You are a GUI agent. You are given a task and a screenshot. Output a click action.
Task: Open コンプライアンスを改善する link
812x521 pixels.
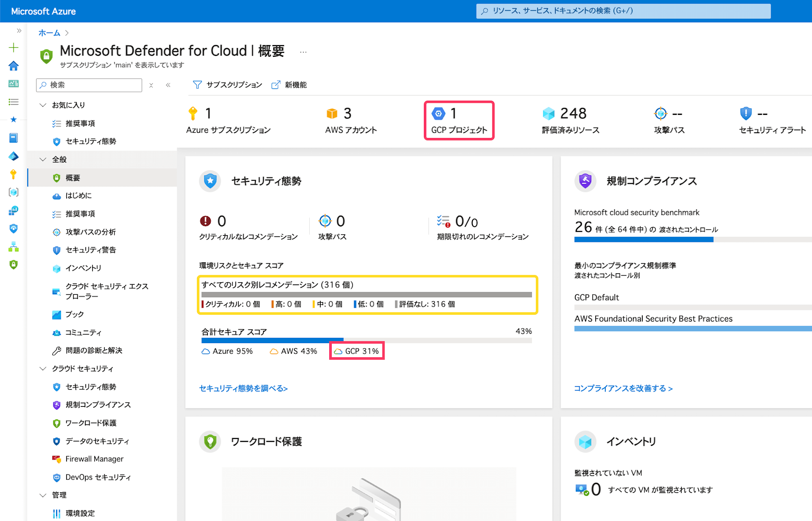tap(623, 389)
